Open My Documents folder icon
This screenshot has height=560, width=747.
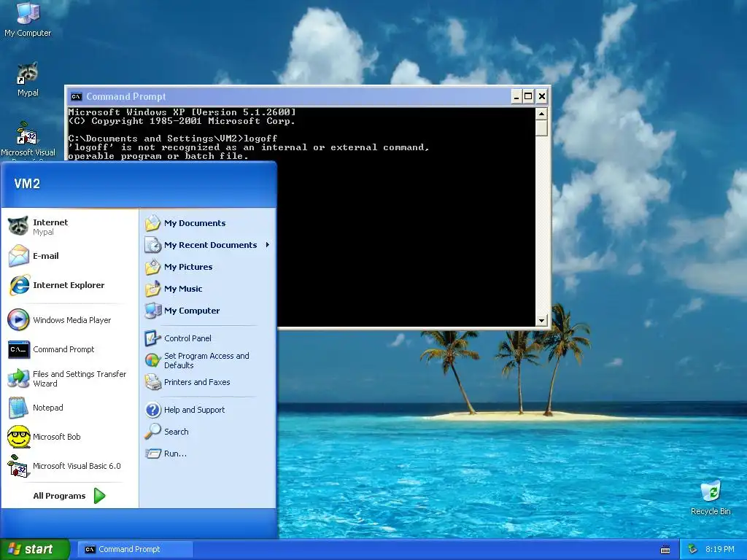click(x=152, y=223)
